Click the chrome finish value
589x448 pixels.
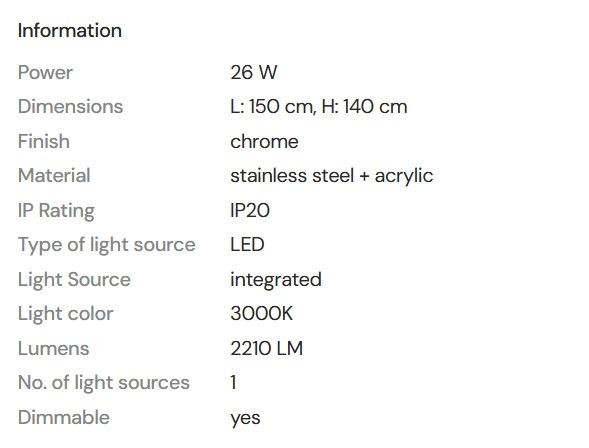click(264, 142)
